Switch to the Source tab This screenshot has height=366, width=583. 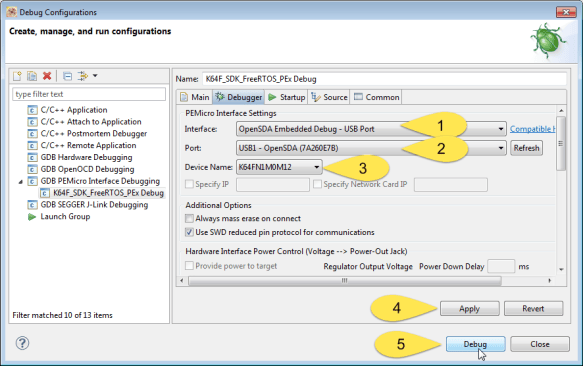(329, 97)
